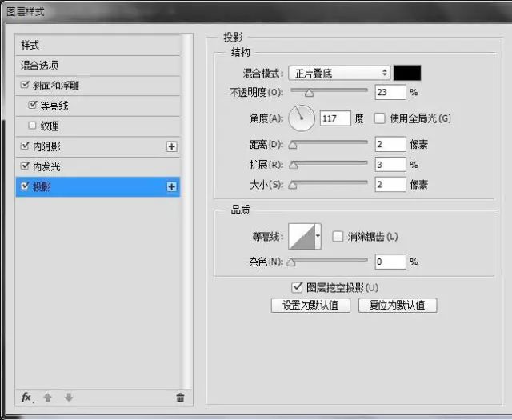The height and width of the screenshot is (420, 512).
Task: Click the move effect up arrow
Action: [48, 398]
